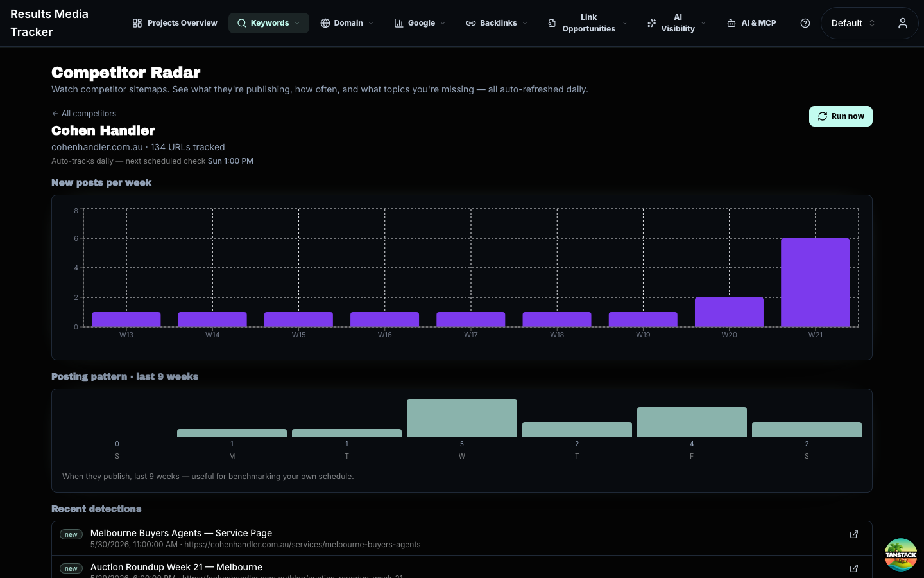Viewport: 924px width, 578px height.
Task: Open the Default project selector
Action: tap(853, 23)
